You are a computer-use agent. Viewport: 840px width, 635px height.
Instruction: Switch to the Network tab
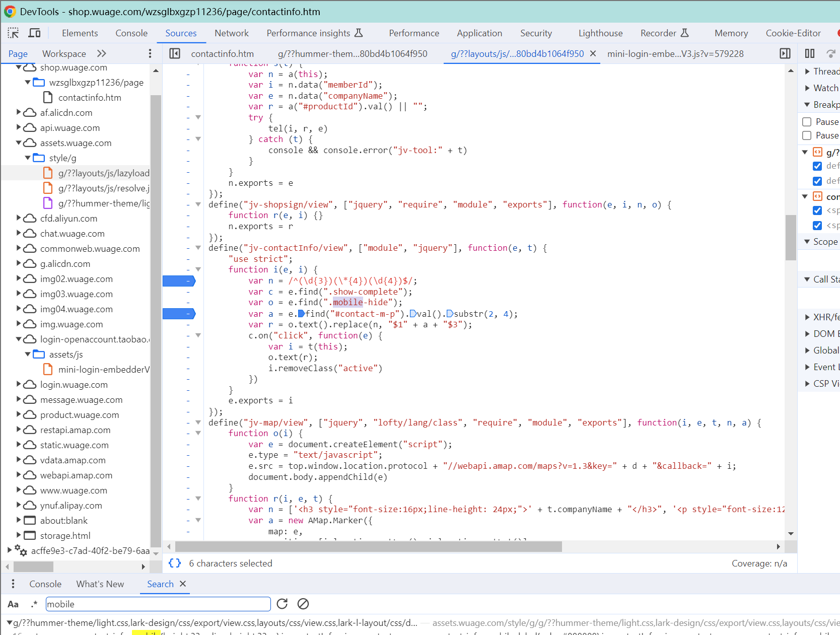coord(232,33)
